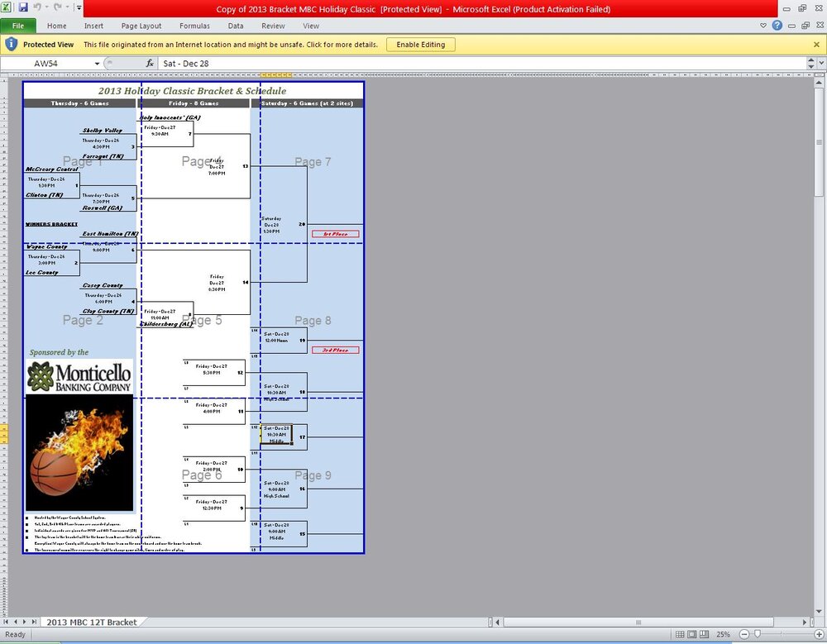Screen dimensions: 827x644
Task: Go to last sheet tab navigation arrow
Action: coord(34,622)
